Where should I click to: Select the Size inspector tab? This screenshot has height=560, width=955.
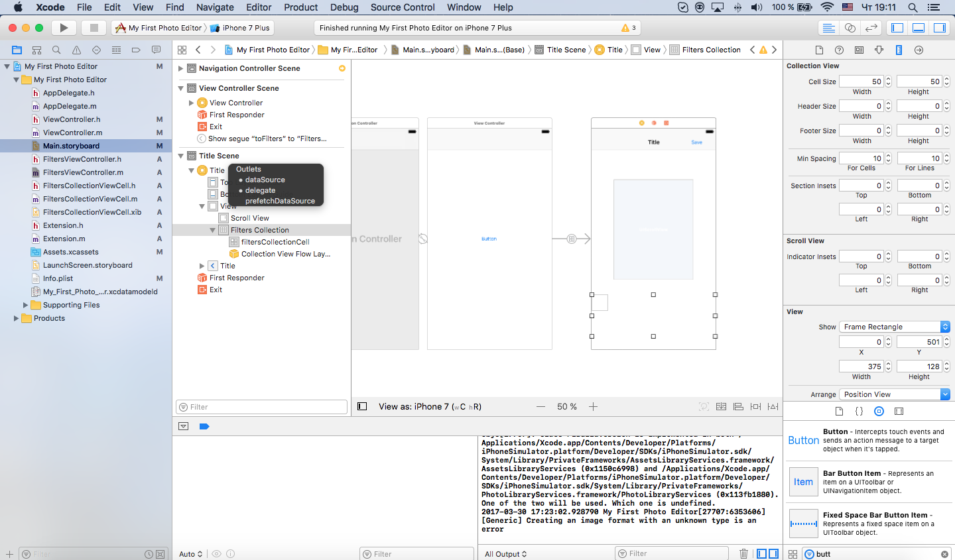point(899,50)
